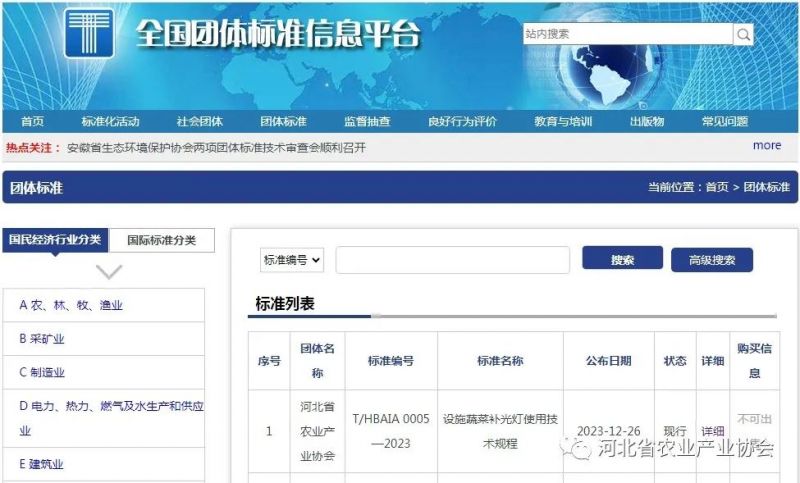The width and height of the screenshot is (800, 483).
Task: Click the 搜索 button
Action: (622, 258)
